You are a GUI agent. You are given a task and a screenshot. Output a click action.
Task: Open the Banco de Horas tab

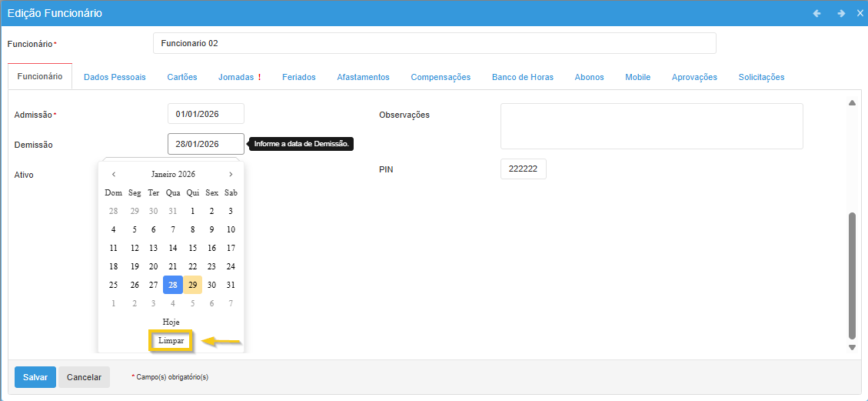(x=522, y=77)
